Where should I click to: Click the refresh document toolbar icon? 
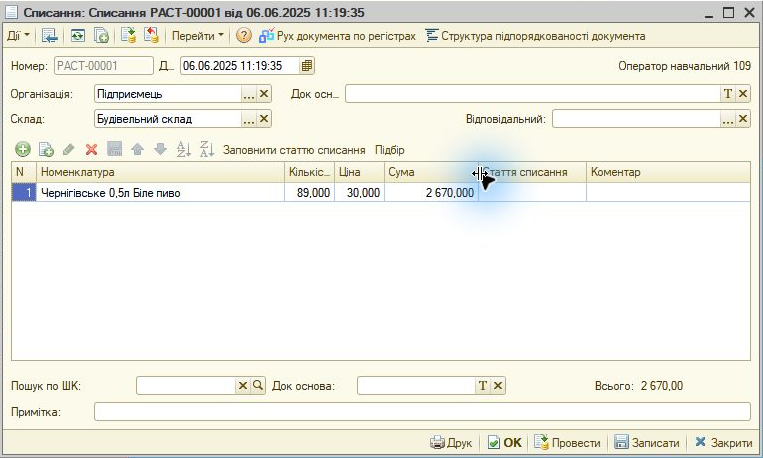click(77, 36)
